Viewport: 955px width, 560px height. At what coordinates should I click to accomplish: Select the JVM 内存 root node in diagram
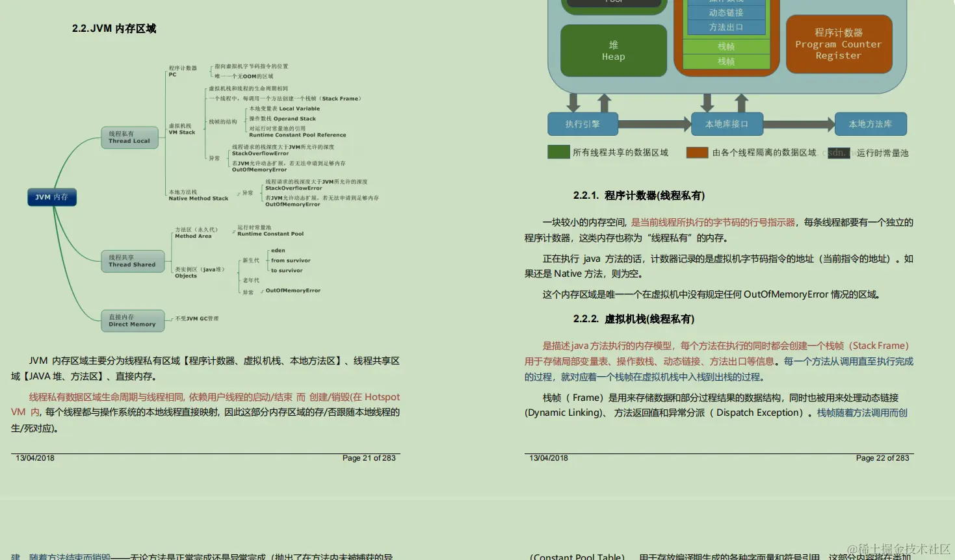tap(52, 197)
